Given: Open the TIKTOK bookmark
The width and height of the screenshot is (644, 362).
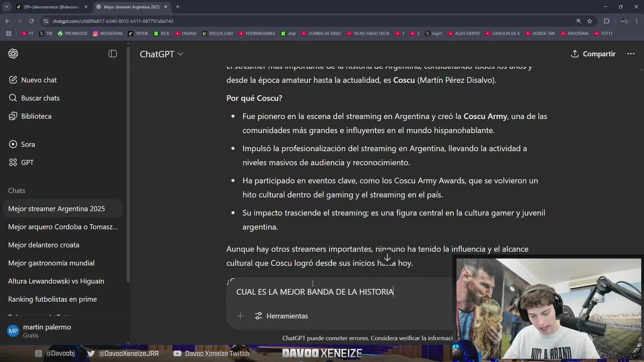Looking at the screenshot, I should coord(138,34).
